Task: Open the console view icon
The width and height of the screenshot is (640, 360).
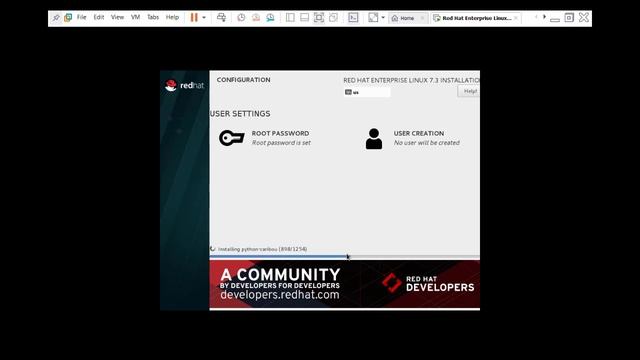Action: click(x=353, y=18)
